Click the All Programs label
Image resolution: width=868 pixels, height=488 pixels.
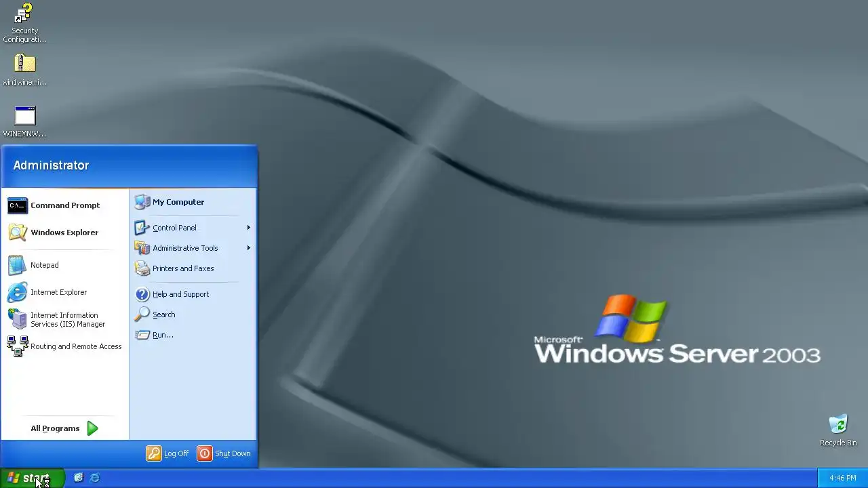point(55,428)
